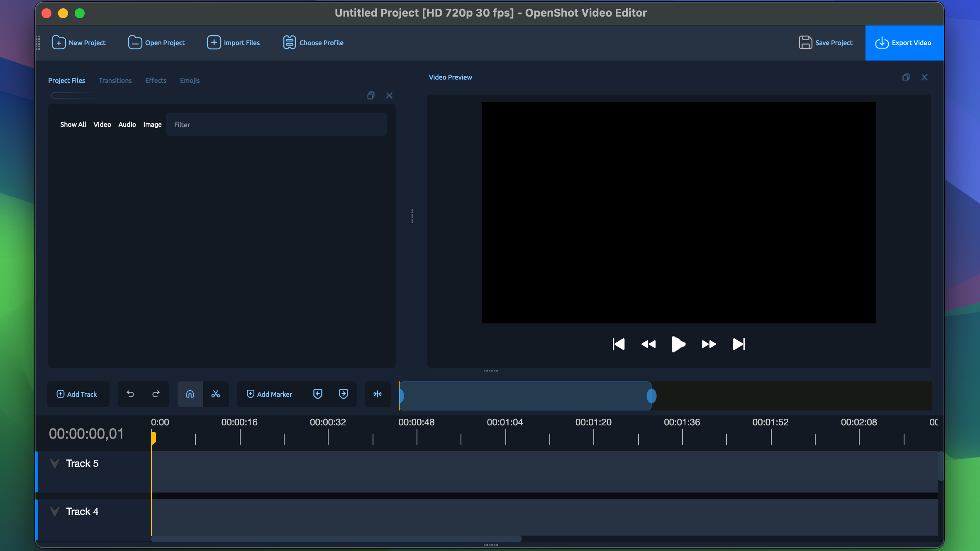Select the Video filter option
This screenshot has width=980, height=551.
click(102, 124)
